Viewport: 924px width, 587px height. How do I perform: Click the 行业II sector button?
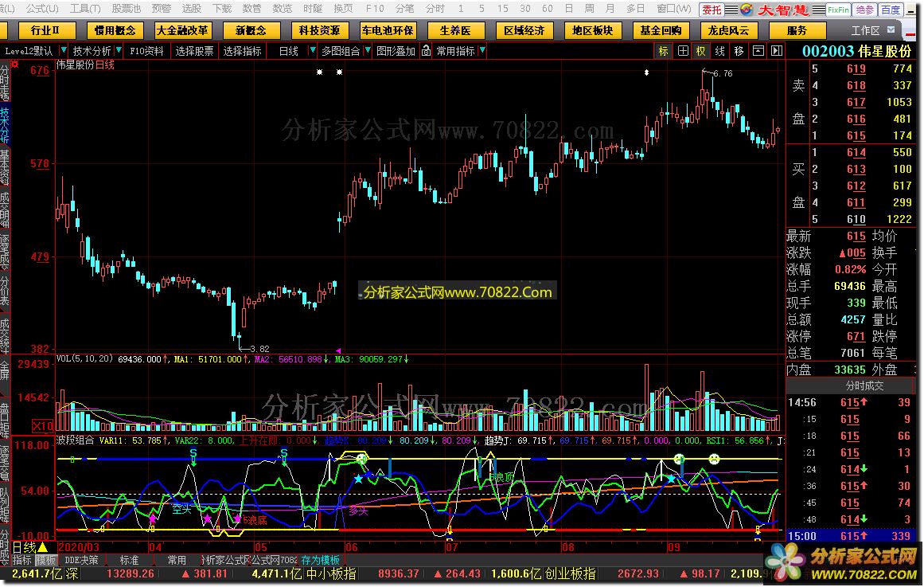(x=46, y=30)
